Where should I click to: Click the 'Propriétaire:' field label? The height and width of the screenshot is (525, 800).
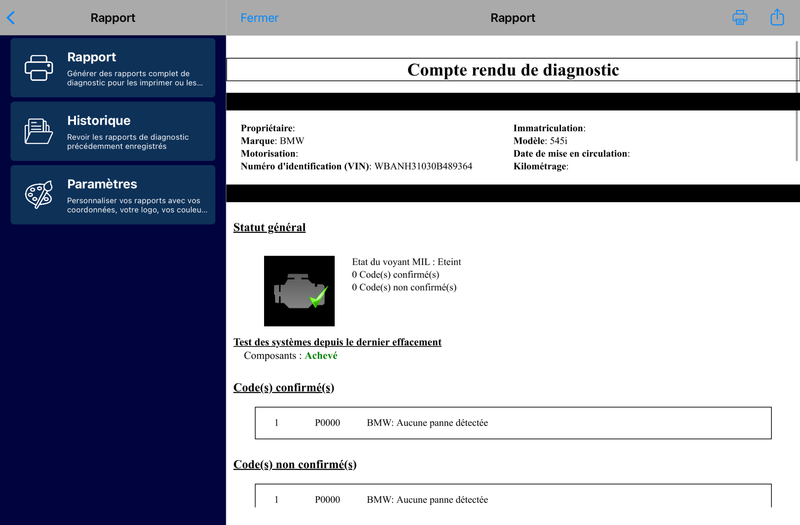(x=268, y=128)
